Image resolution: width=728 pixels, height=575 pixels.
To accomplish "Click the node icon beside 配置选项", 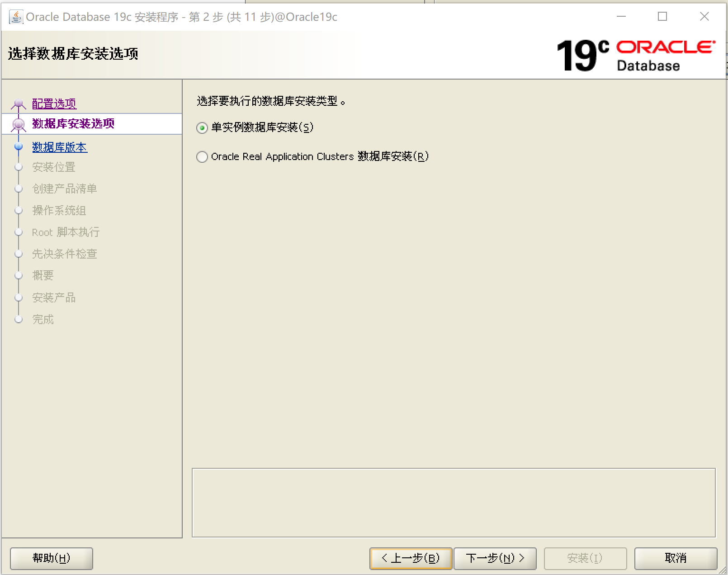I will click(18, 104).
